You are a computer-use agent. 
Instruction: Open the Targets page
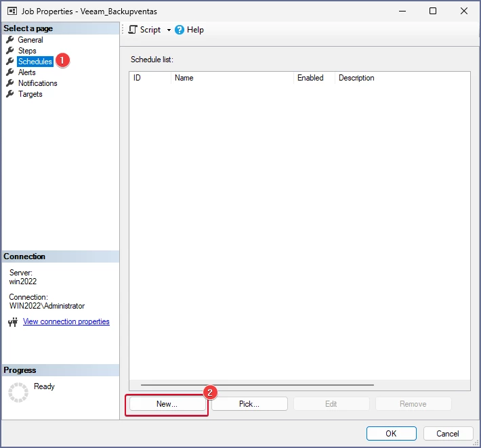[x=30, y=94]
